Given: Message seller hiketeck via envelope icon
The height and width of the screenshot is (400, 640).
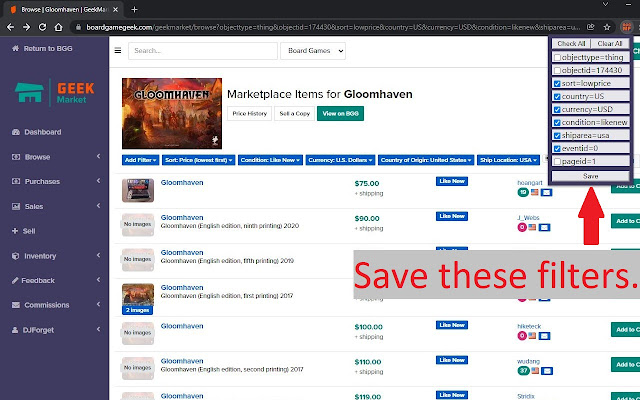Looking at the screenshot, I should (544, 336).
